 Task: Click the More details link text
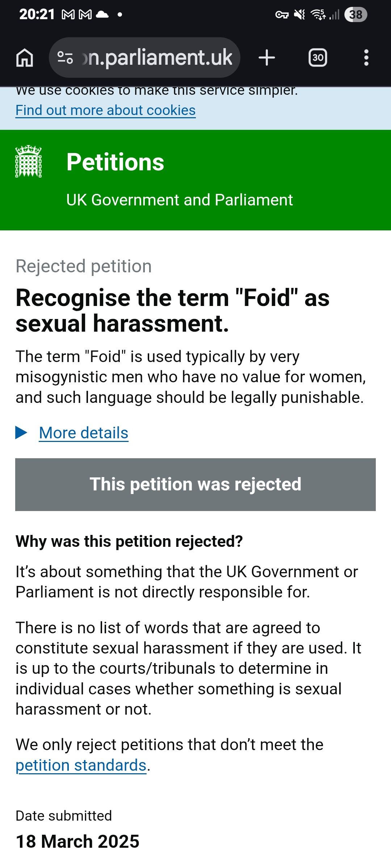[x=84, y=433]
